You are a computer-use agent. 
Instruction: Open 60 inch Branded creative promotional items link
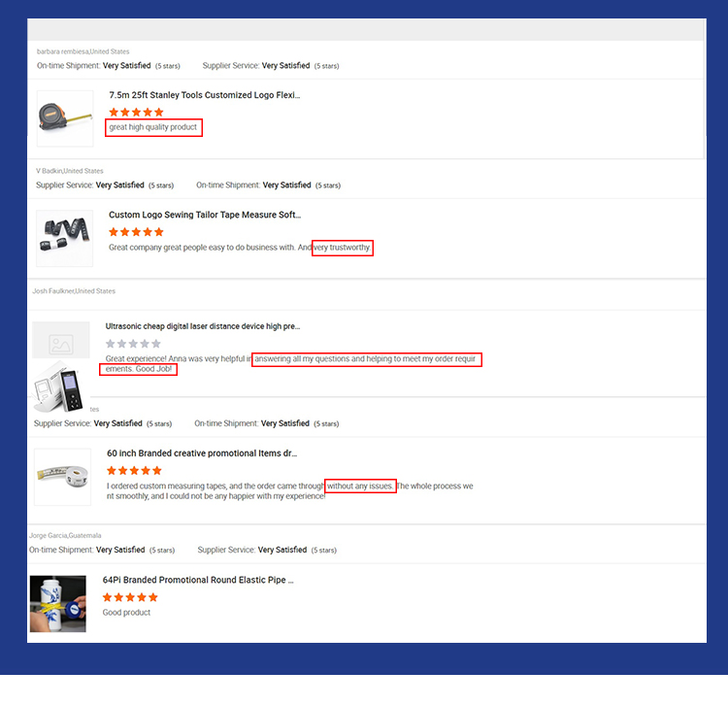[202, 453]
